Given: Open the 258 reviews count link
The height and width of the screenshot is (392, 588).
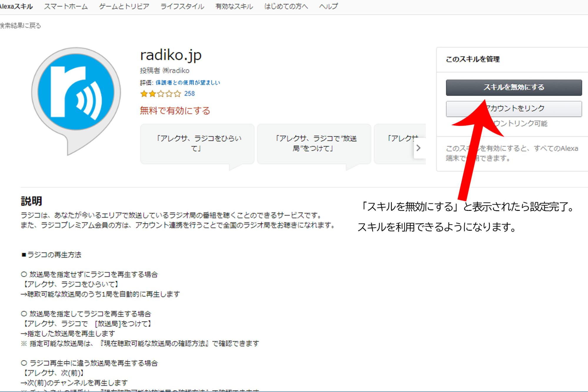Looking at the screenshot, I should tap(189, 94).
